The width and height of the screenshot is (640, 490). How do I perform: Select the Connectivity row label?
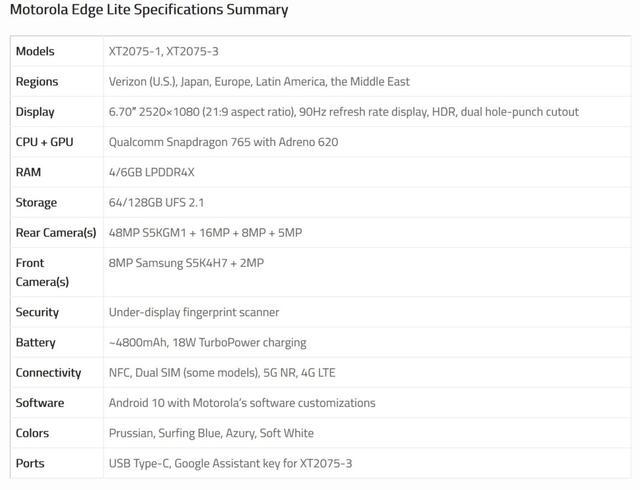click(48, 372)
